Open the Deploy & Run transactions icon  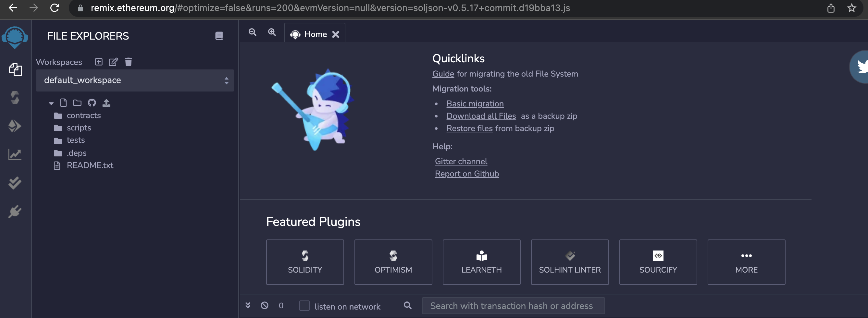click(x=15, y=126)
